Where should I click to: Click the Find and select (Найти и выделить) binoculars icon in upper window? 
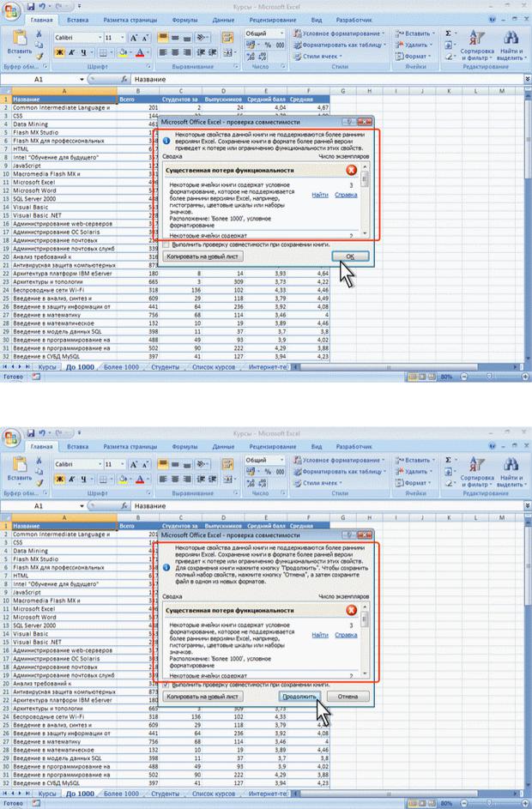coord(511,39)
